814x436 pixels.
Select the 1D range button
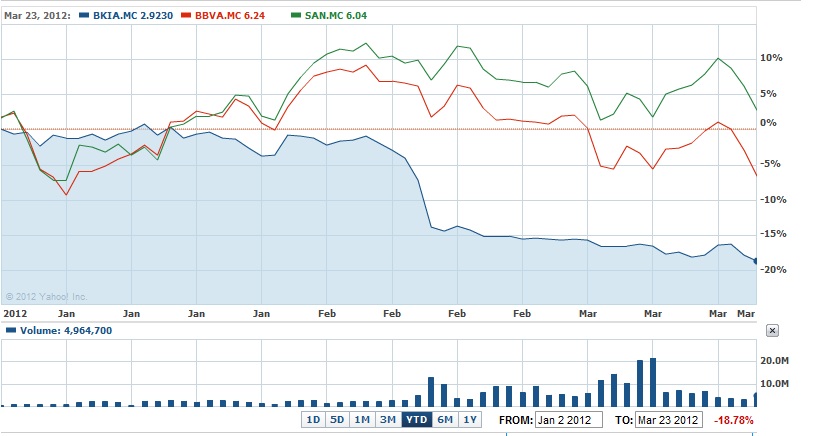(313, 419)
